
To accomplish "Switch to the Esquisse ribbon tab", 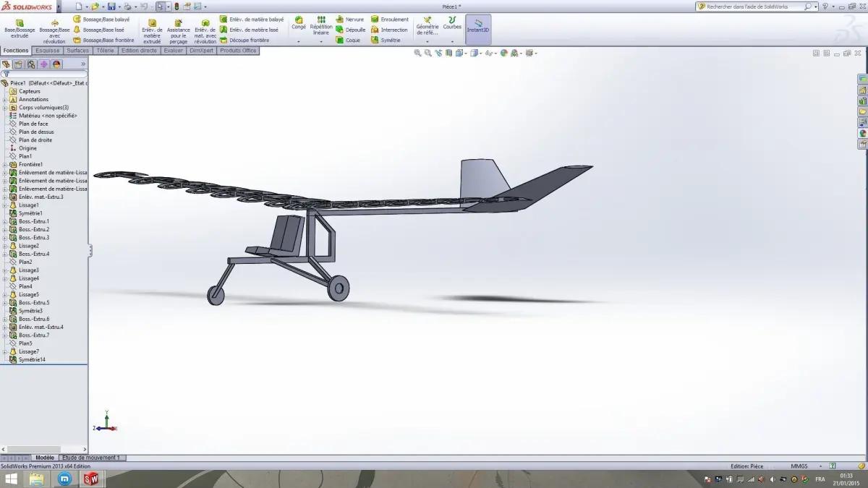I will (x=47, y=51).
